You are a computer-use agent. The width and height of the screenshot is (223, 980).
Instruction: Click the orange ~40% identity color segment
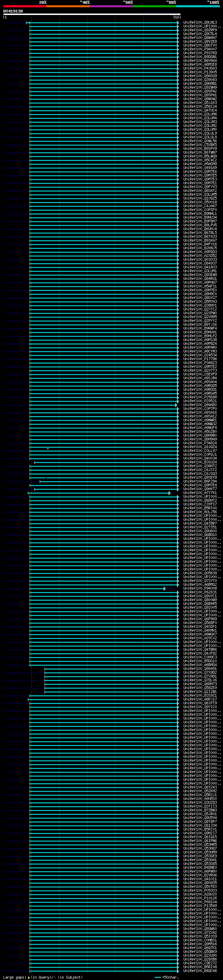(68, 6)
